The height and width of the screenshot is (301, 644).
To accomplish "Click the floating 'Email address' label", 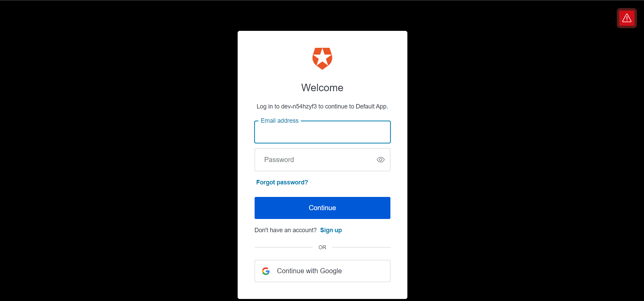I will pos(279,121).
